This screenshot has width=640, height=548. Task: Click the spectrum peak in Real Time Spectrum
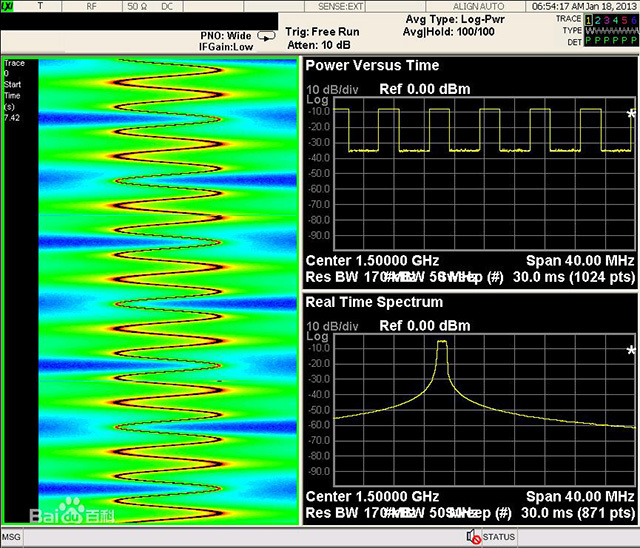[x=442, y=342]
